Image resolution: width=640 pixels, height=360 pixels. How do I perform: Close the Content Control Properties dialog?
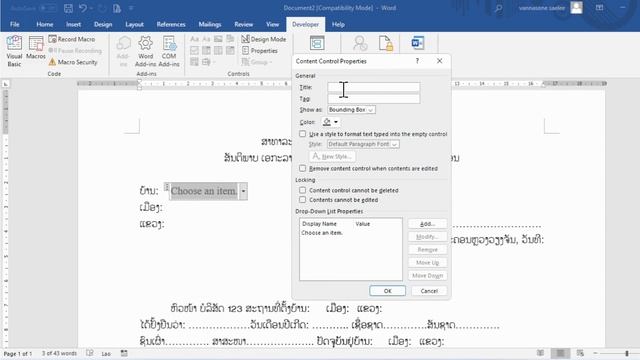point(439,61)
